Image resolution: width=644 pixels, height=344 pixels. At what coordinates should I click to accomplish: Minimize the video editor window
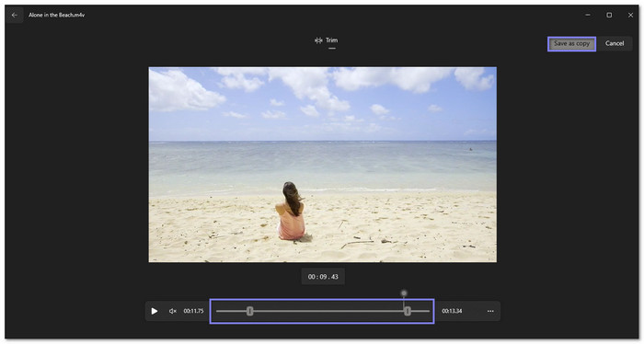coord(588,16)
